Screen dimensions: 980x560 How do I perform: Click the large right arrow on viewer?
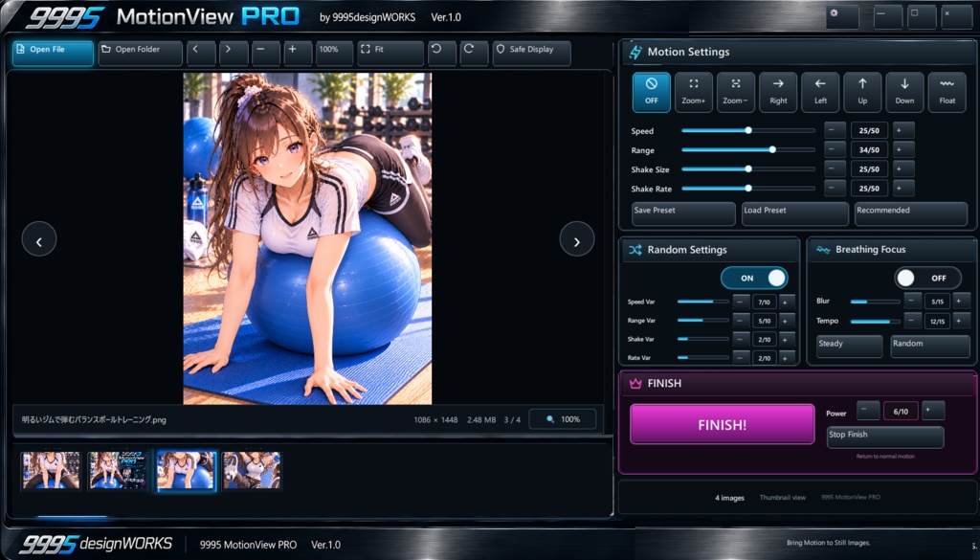click(x=576, y=238)
